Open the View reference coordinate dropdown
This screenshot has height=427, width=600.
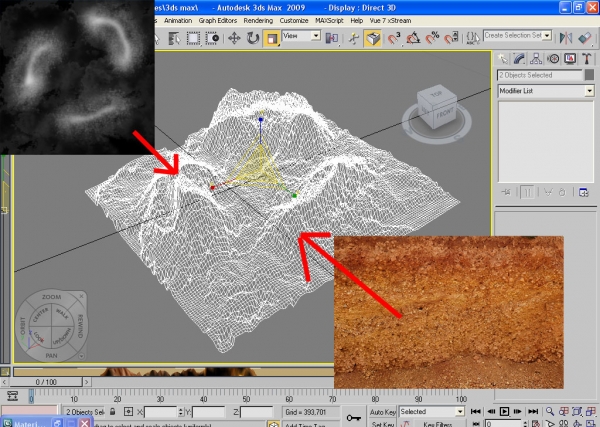pyautogui.click(x=301, y=36)
